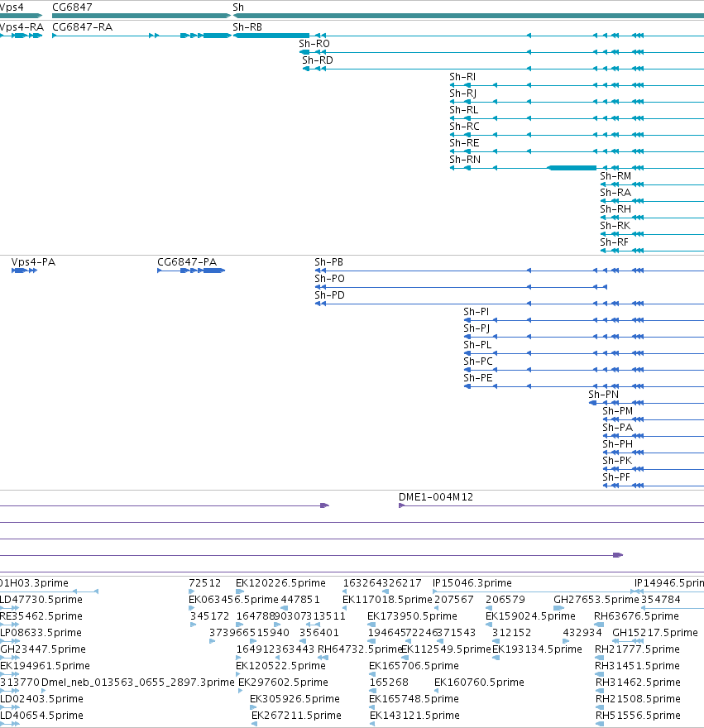Click EST label 206579
The width and height of the screenshot is (704, 728).
tap(505, 600)
